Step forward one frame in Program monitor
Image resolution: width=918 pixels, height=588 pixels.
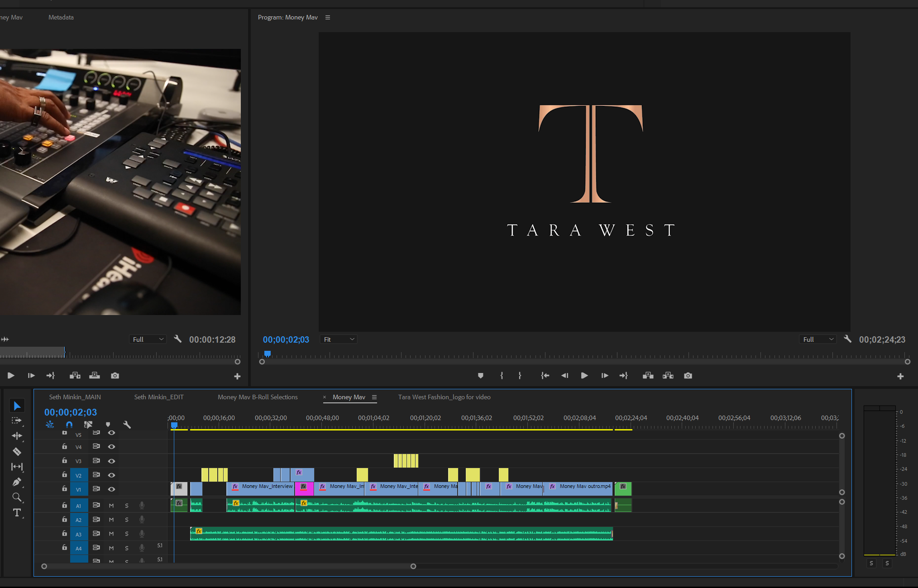tap(604, 376)
